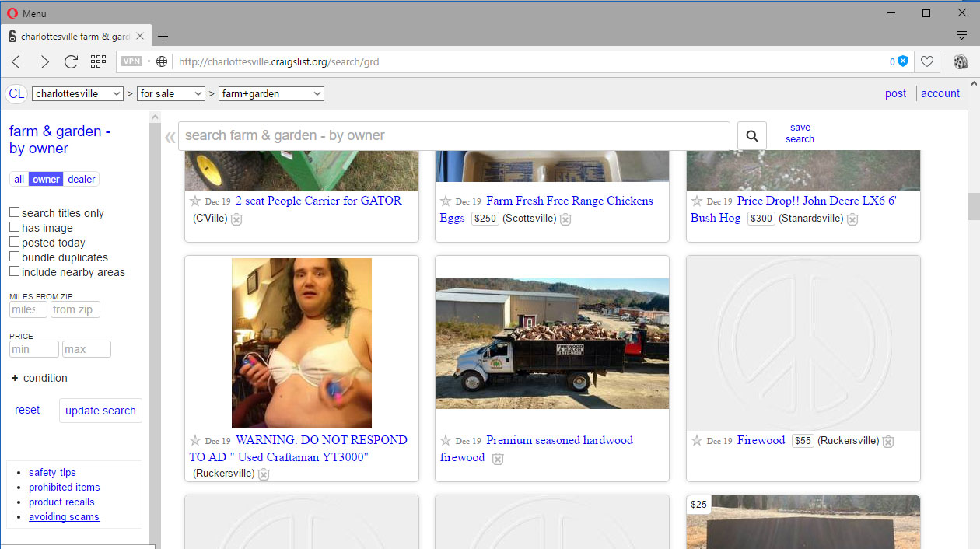Enable has image checkbox
Viewport: 980px width, 549px height.
point(15,227)
